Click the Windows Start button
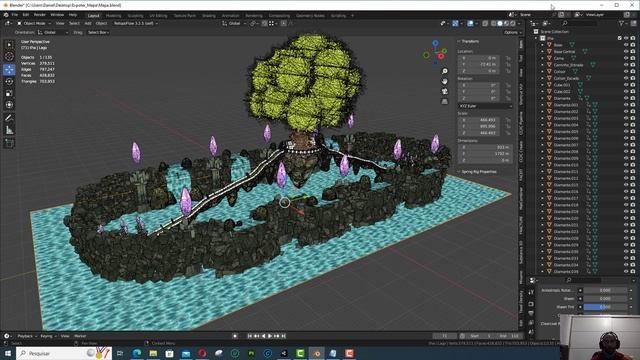Viewport: 640px width, 360px height. pos(8,353)
